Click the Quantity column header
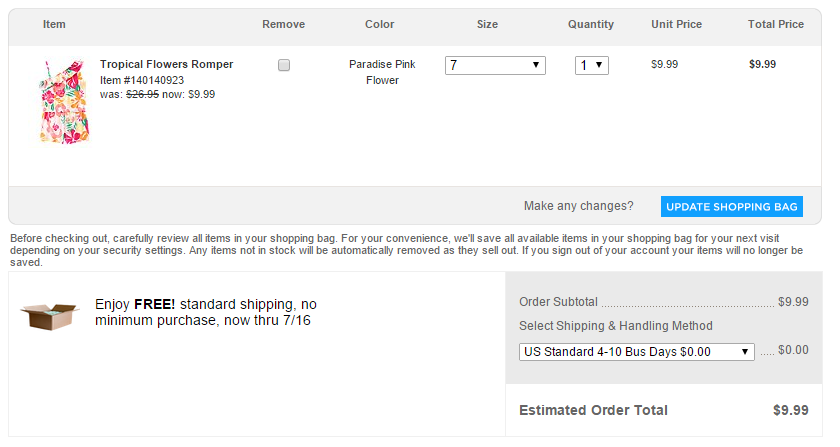This screenshot has height=447, width=840. click(591, 24)
